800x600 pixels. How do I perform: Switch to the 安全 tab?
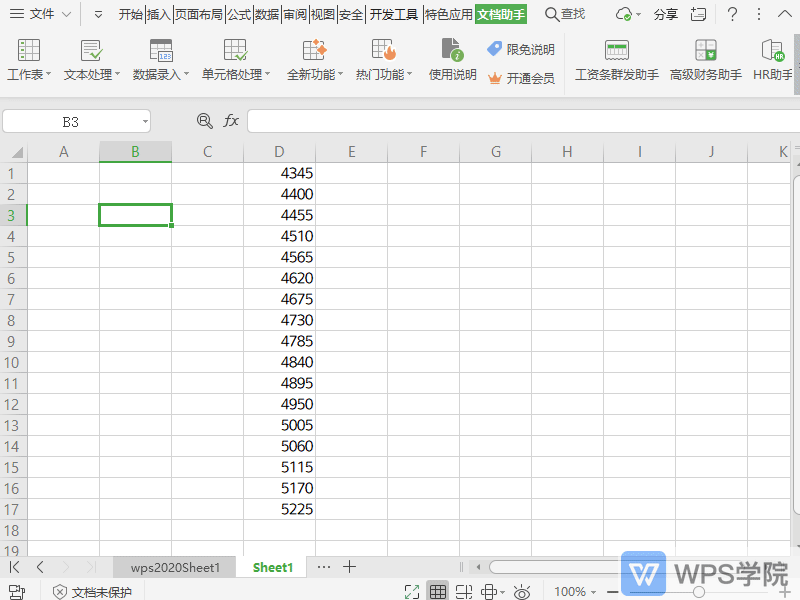351,14
